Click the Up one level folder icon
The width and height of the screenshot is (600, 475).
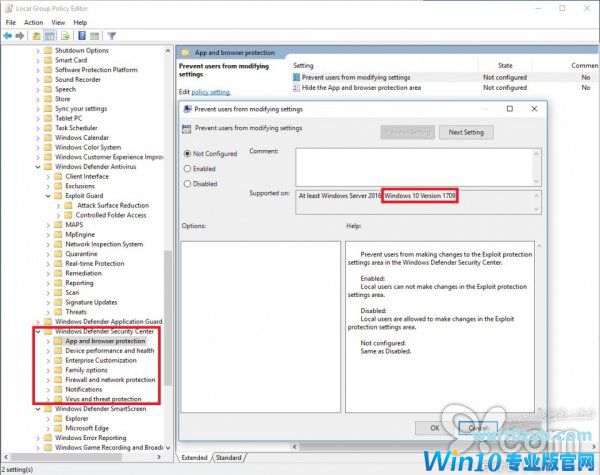pyautogui.click(x=36, y=36)
